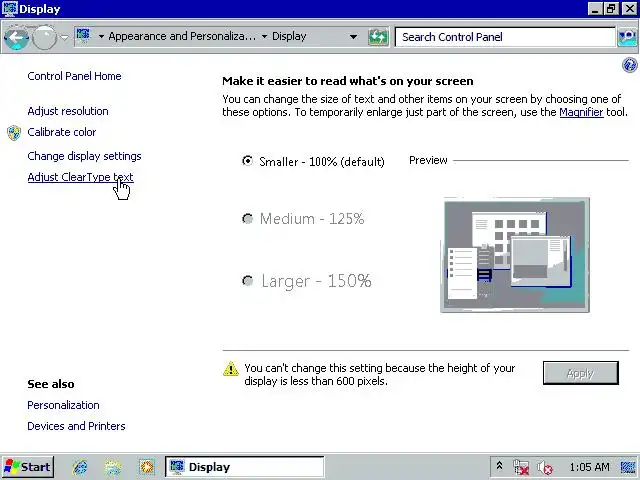Open the Magnifier tool link
Screen dimensions: 640x480
(581, 112)
